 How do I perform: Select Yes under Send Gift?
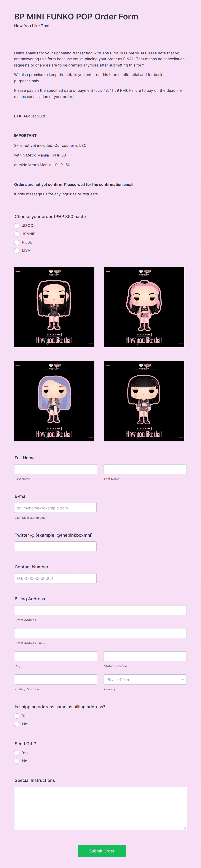pyautogui.click(x=17, y=753)
